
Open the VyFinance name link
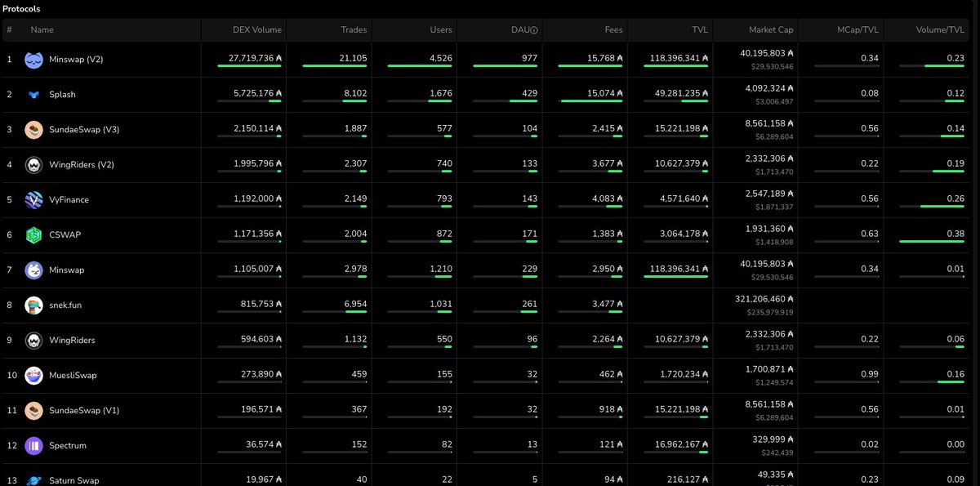[x=69, y=200]
